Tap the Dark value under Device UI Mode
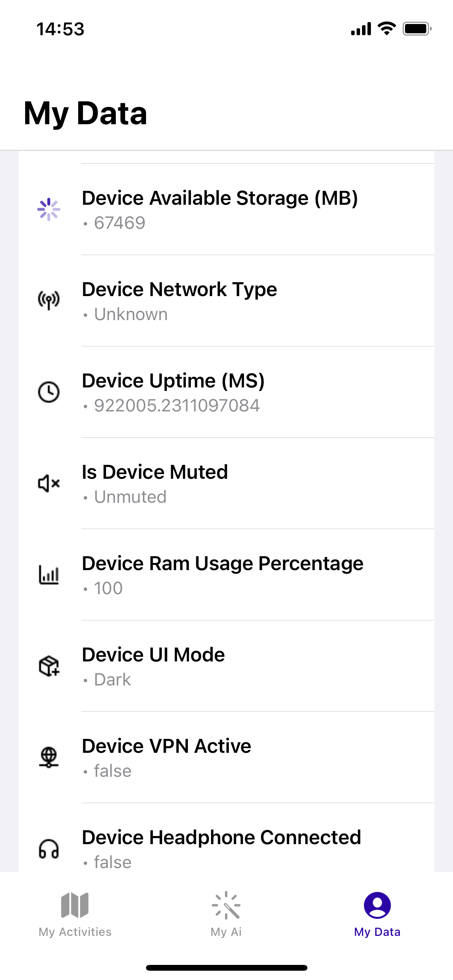453x980 pixels. [x=112, y=680]
